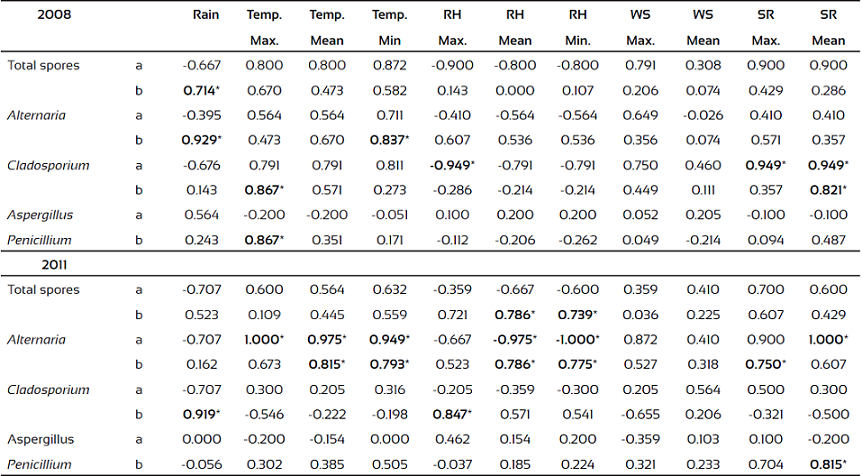This screenshot has height=476, width=862.
Task: Select the bold 0.739* cell
Action: tap(574, 315)
